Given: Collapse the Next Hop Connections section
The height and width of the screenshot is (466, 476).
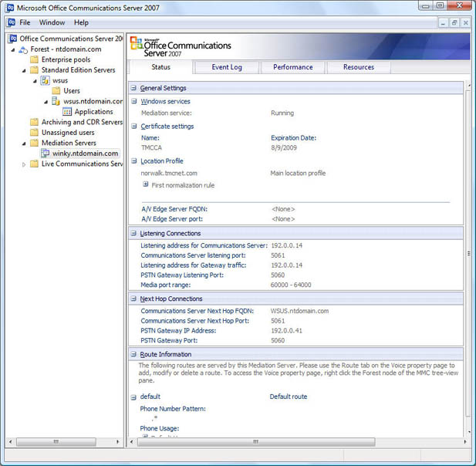Looking at the screenshot, I should [x=133, y=299].
